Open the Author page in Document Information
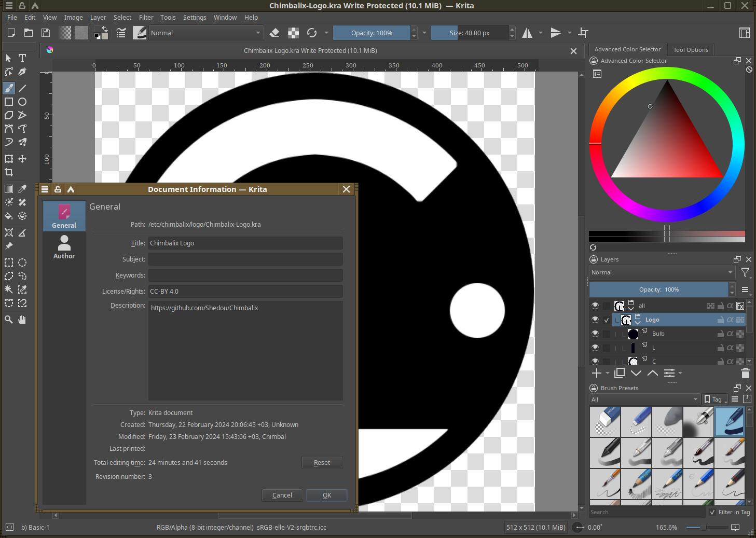 click(x=64, y=247)
